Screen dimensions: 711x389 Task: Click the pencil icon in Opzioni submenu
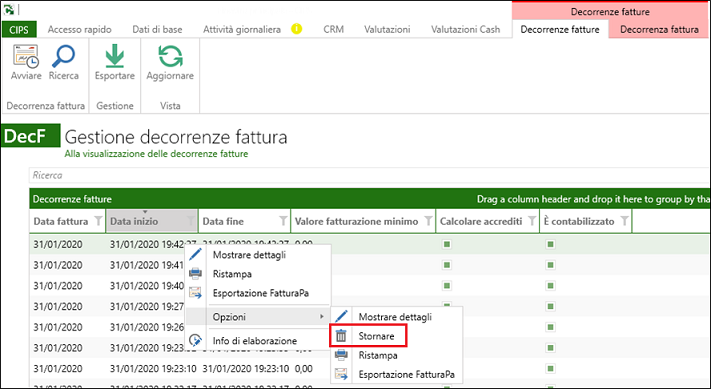[x=341, y=316]
